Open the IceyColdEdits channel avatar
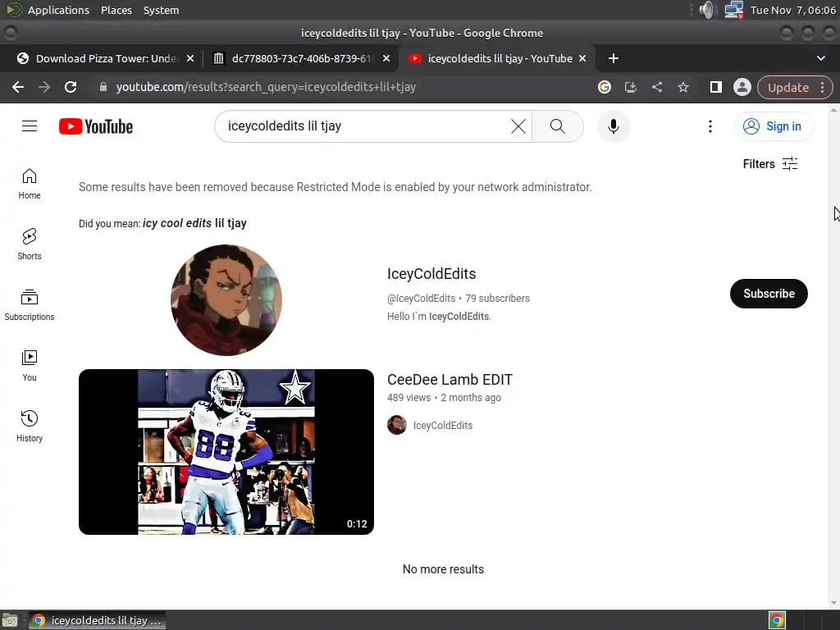Viewport: 840px width, 630px height. (226, 300)
